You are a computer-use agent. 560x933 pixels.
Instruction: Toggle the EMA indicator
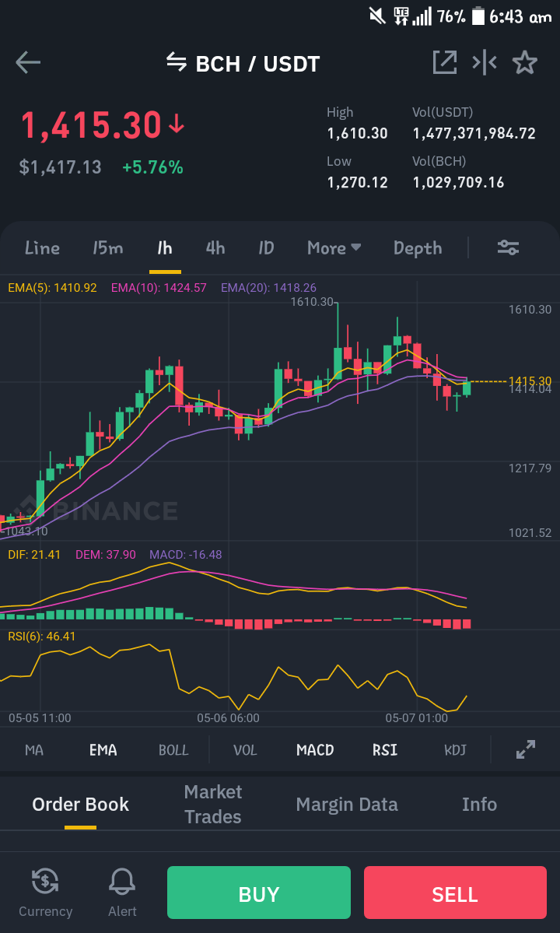click(103, 750)
